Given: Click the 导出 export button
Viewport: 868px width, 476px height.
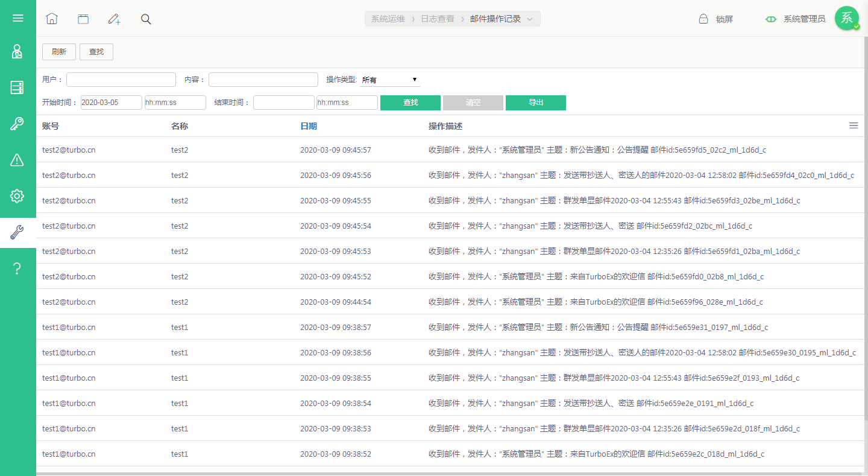Looking at the screenshot, I should (x=536, y=103).
